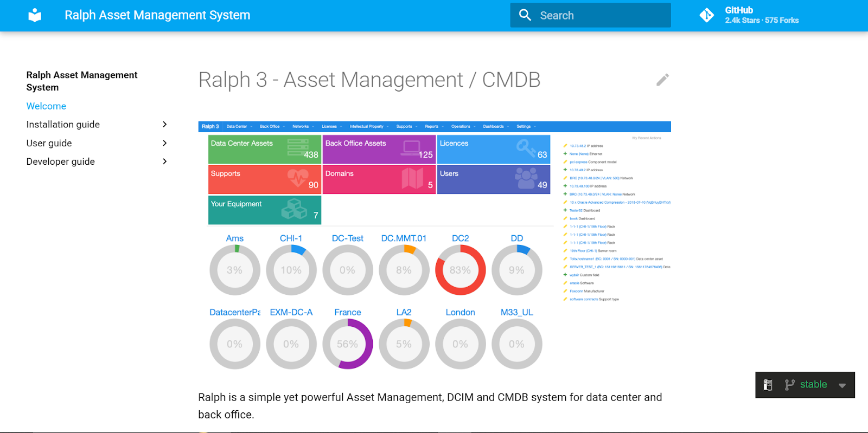
Task: Expand the Developer guide section
Action: pos(165,161)
